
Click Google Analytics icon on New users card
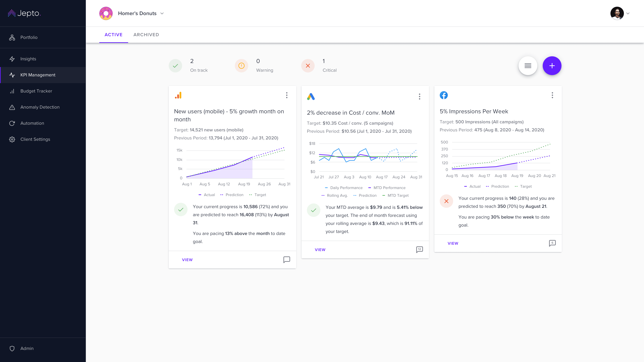(178, 95)
